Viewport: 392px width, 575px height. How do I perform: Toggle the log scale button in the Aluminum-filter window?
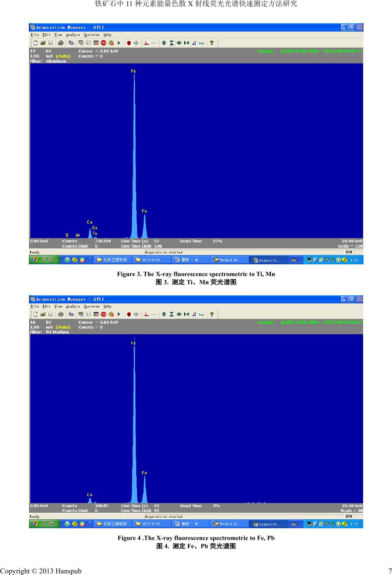click(201, 43)
